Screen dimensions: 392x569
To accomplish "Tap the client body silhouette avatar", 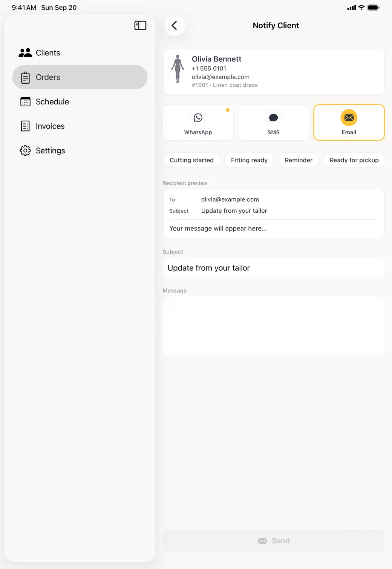I will click(x=178, y=69).
